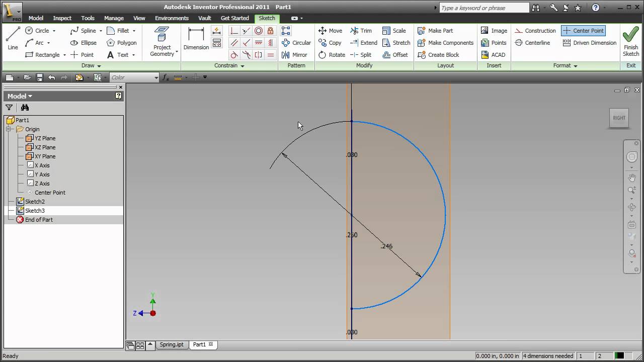This screenshot has height=362, width=644.
Task: Open the Manage ribbon tab
Action: 114,18
